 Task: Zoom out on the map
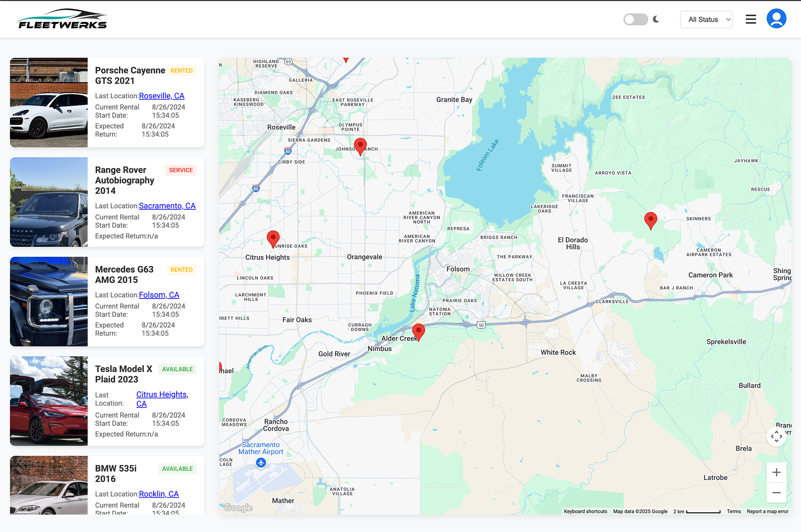click(776, 492)
